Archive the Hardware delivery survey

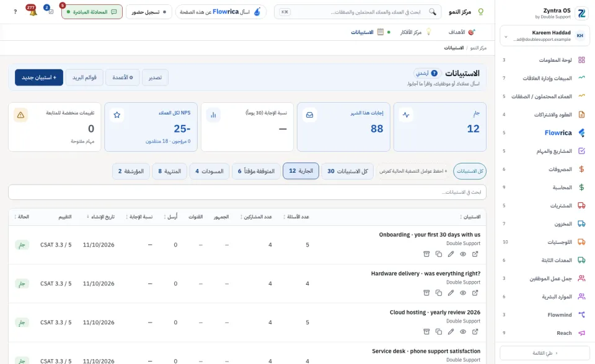pyautogui.click(x=426, y=293)
